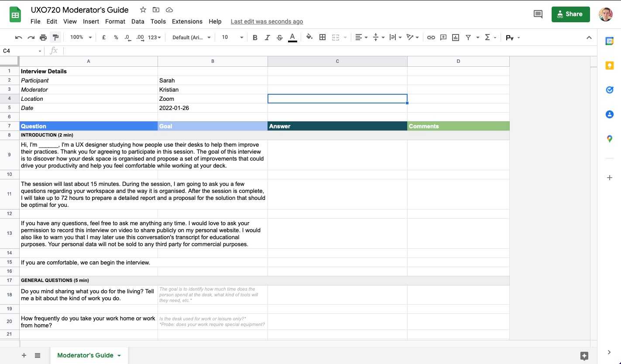
Task: Star this spreadsheet document
Action: click(143, 10)
